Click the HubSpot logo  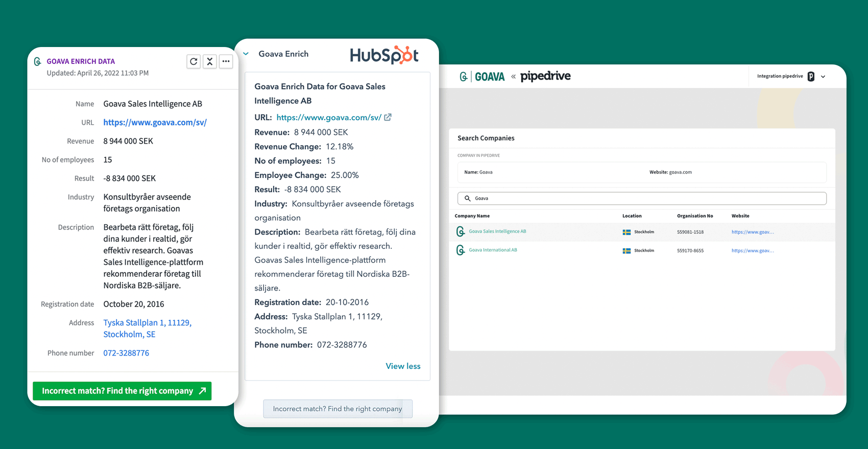[384, 55]
